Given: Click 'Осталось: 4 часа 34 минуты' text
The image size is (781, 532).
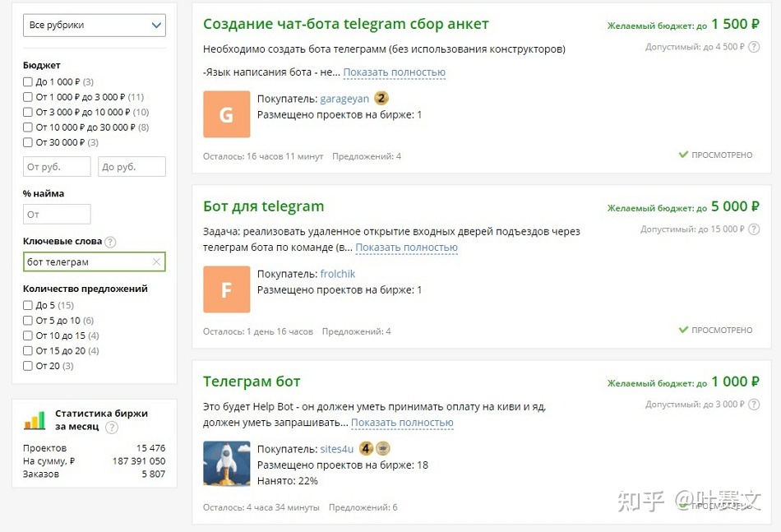Looking at the screenshot, I should 261,507.
